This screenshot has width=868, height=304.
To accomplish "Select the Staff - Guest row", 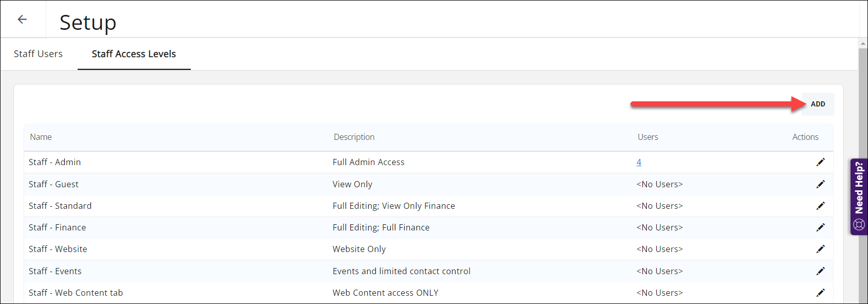I will (206, 184).
